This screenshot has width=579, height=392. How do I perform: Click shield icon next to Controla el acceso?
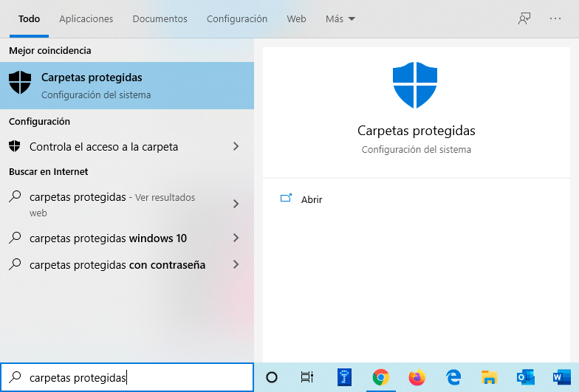tap(15, 146)
